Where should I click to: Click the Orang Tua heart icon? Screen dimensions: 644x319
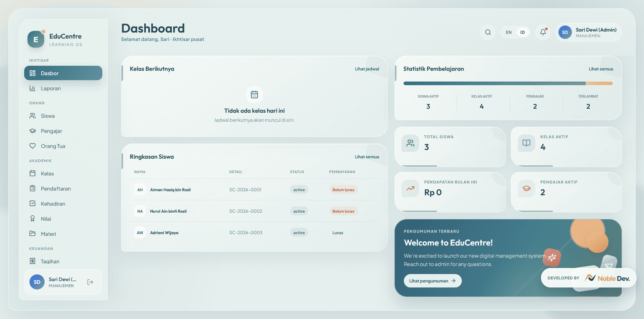coord(33,146)
